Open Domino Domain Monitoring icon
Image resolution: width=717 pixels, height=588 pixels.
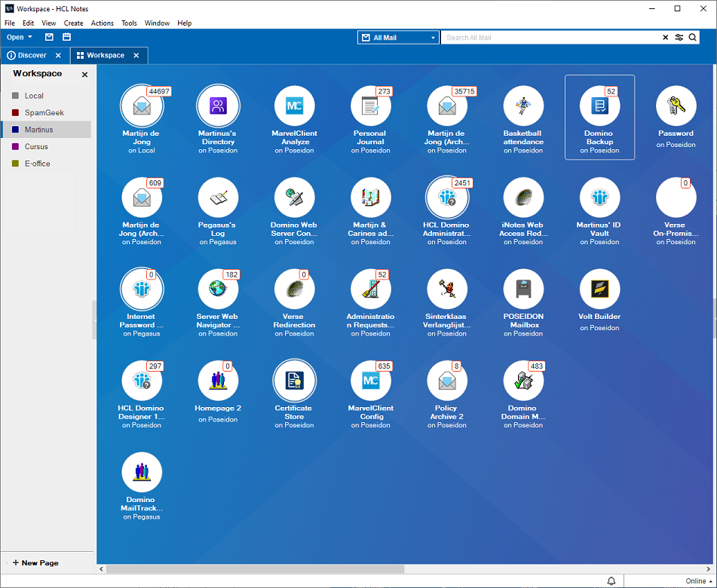pyautogui.click(x=523, y=381)
